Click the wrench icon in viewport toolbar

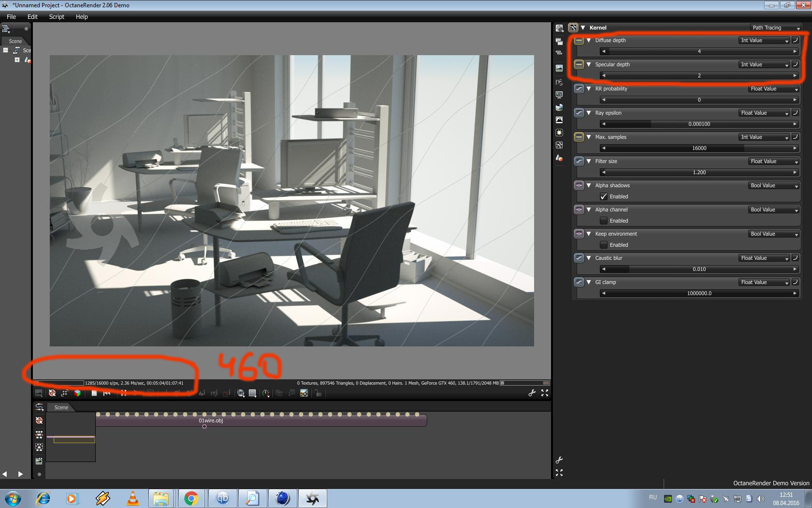point(532,393)
